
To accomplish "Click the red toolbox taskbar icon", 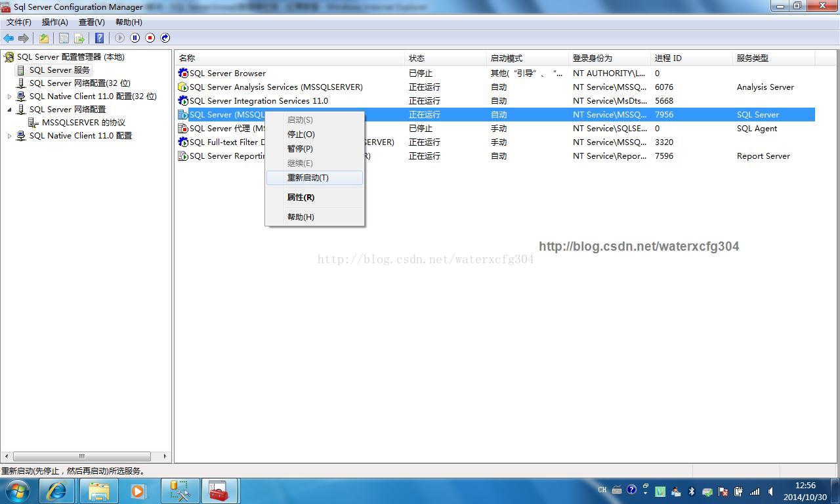I will pyautogui.click(x=218, y=491).
